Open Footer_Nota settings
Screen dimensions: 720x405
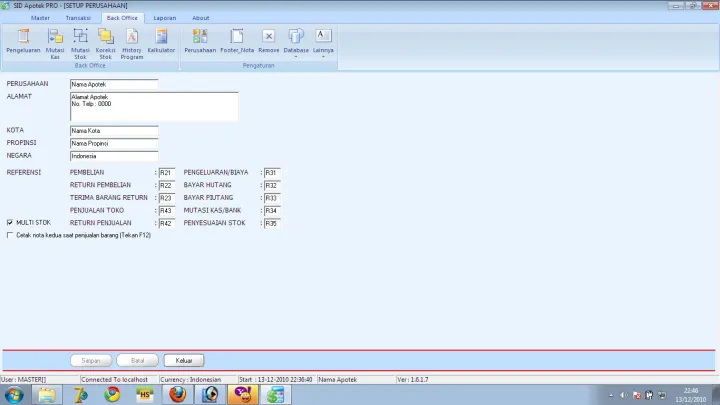coord(237,41)
